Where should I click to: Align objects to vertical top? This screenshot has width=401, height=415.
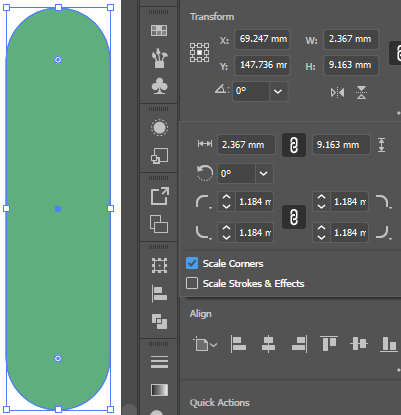pos(329,344)
